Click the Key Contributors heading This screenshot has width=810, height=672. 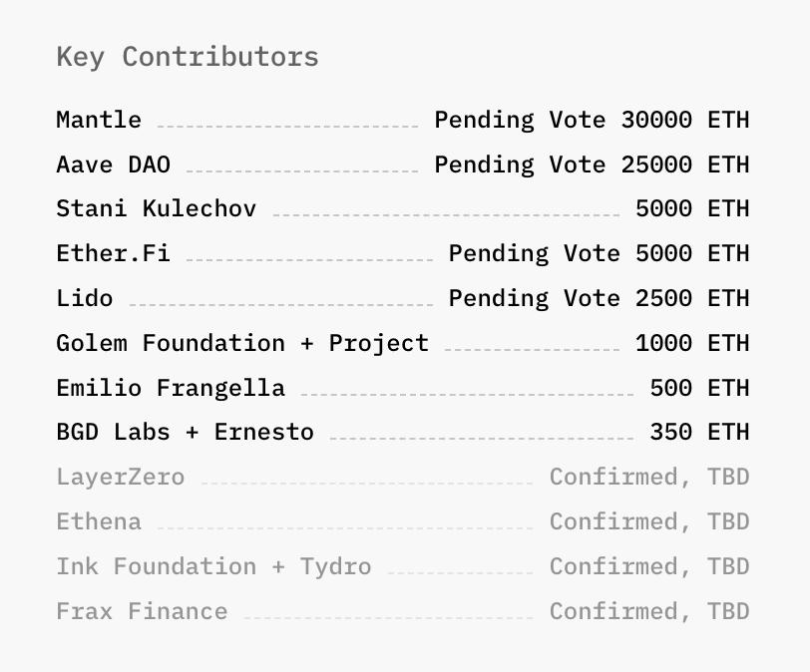coord(188,57)
